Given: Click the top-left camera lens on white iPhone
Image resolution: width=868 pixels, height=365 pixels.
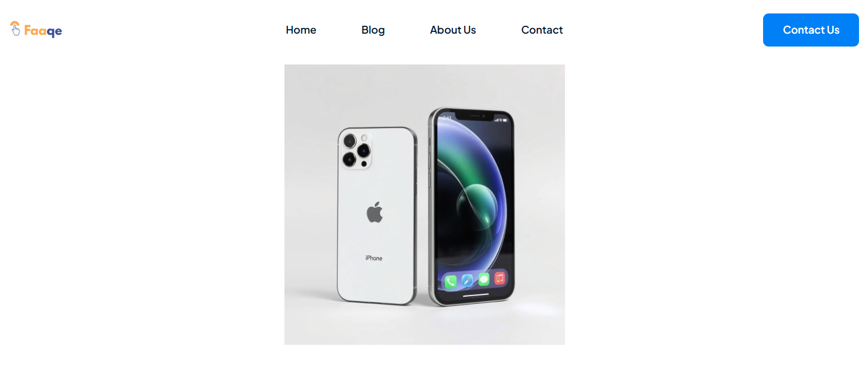Looking at the screenshot, I should [350, 141].
